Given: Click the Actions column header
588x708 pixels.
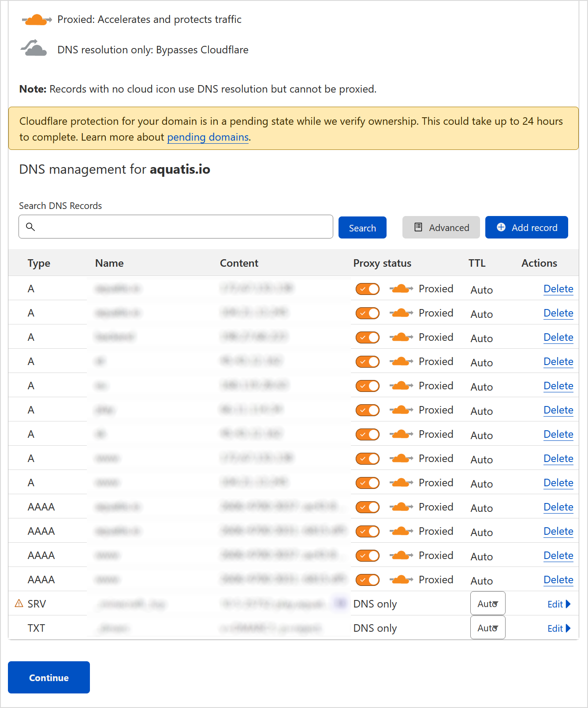Looking at the screenshot, I should click(539, 263).
